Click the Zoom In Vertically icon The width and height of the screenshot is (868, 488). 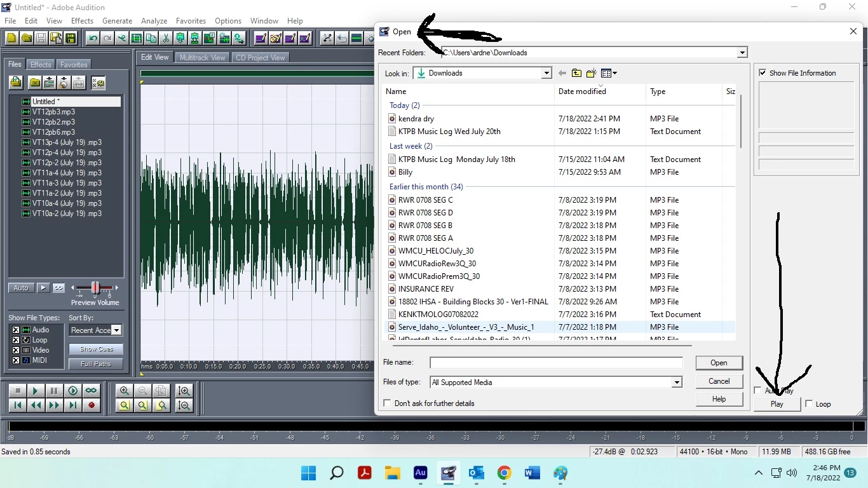pyautogui.click(x=184, y=391)
